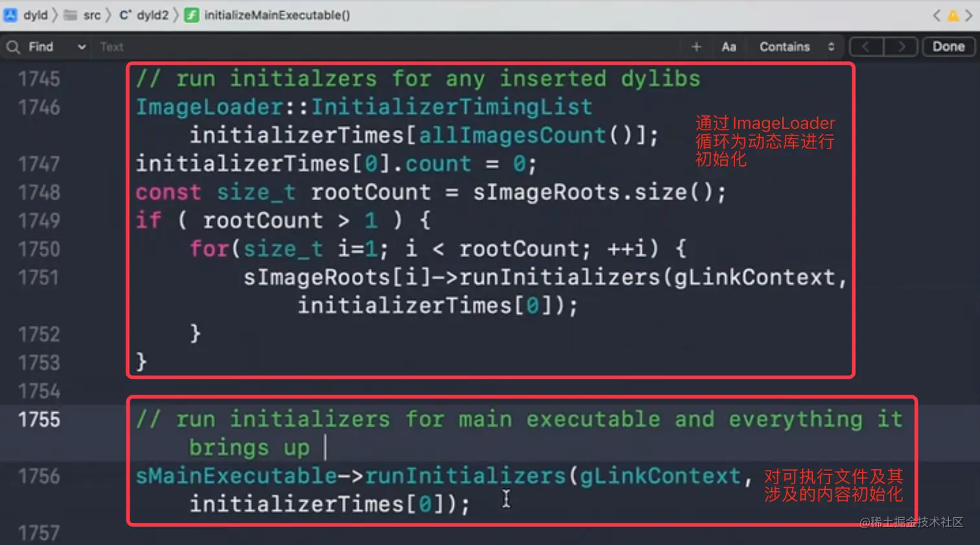Open the src folder breadcrumb
The height and width of the screenshot is (545, 980).
(x=92, y=15)
